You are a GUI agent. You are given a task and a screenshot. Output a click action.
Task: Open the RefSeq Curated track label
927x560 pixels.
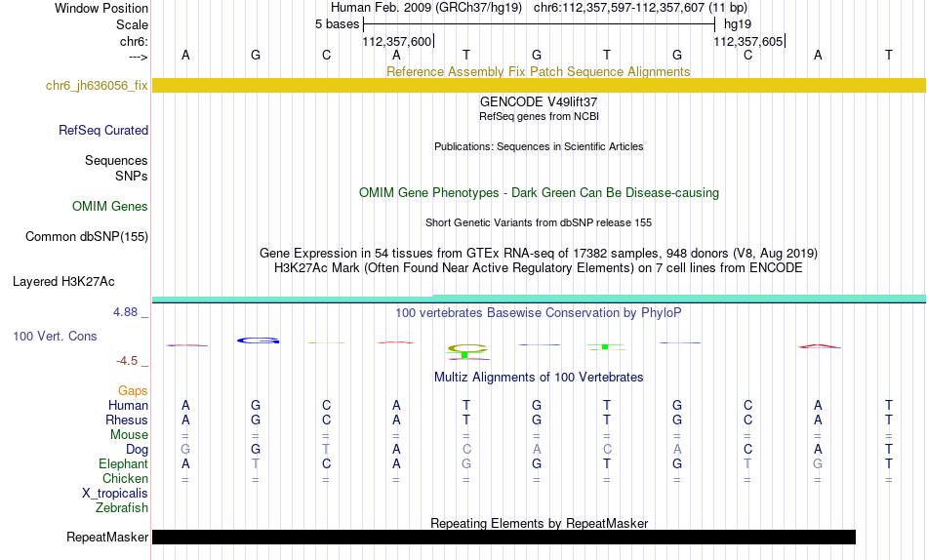103,130
